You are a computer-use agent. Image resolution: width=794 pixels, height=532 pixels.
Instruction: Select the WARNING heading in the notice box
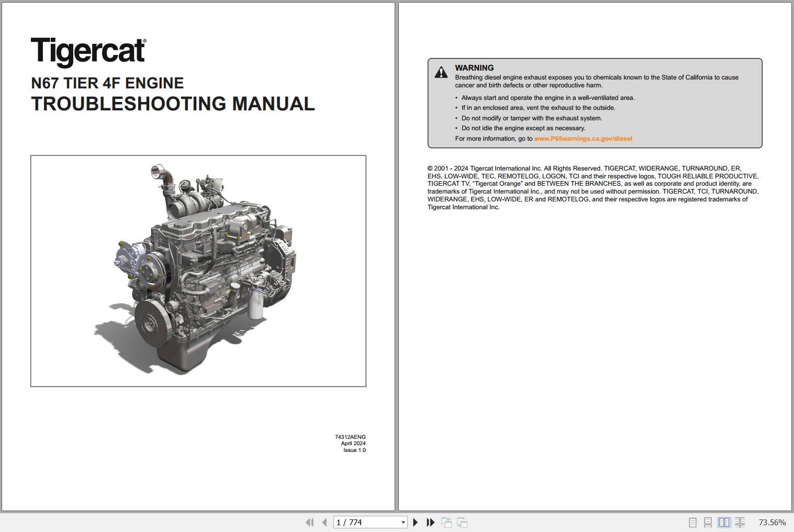tap(474, 67)
